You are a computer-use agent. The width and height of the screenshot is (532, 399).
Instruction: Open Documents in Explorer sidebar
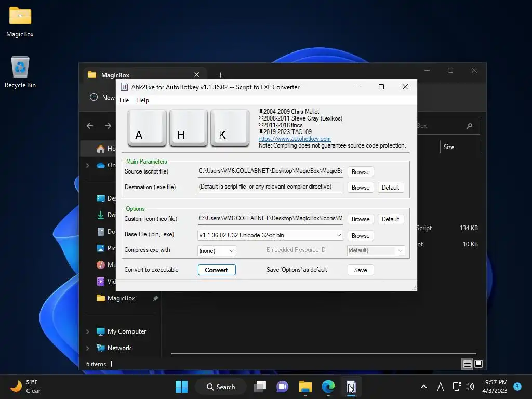[106, 231]
